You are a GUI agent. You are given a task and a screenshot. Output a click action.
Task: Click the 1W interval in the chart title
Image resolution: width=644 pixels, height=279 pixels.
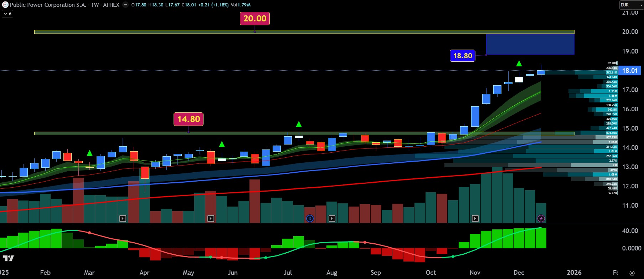(x=95, y=5)
